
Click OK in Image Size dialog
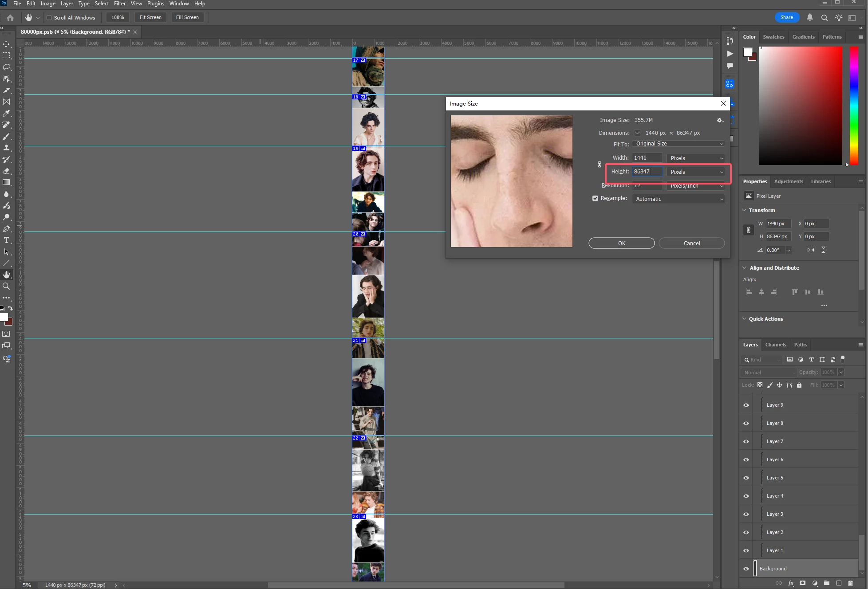tap(621, 243)
